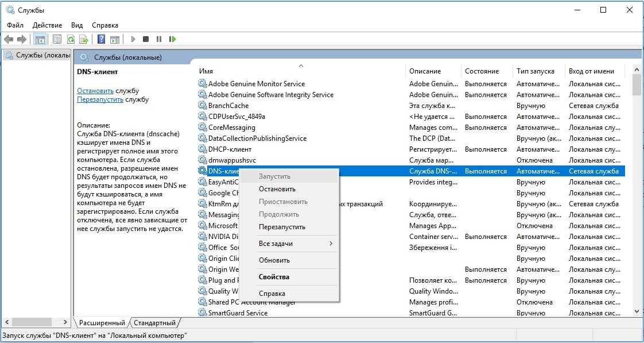Click the Export list toolbar icon
Viewport: 644px width, 343px height.
pyautogui.click(x=84, y=39)
